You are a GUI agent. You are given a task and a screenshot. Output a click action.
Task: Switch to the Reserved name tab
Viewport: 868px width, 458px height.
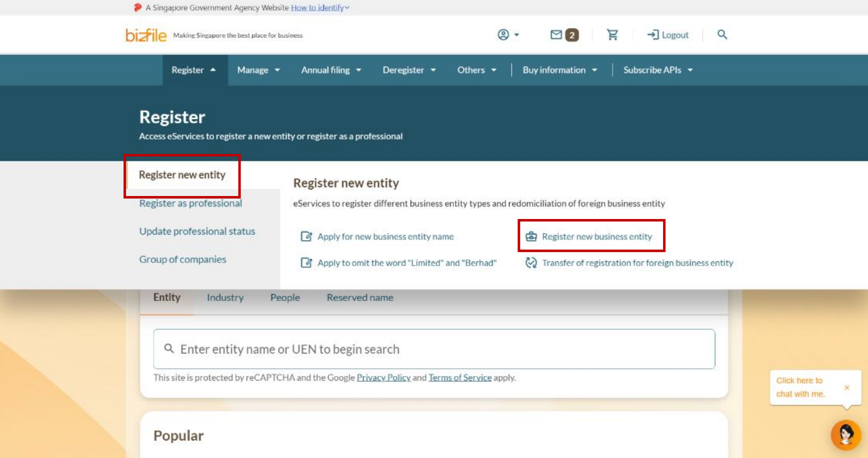(x=359, y=297)
